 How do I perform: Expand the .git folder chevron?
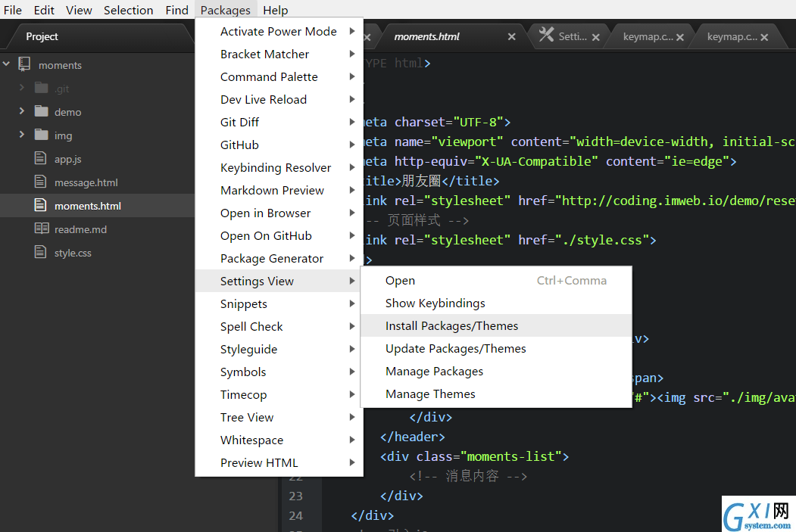(x=22, y=88)
